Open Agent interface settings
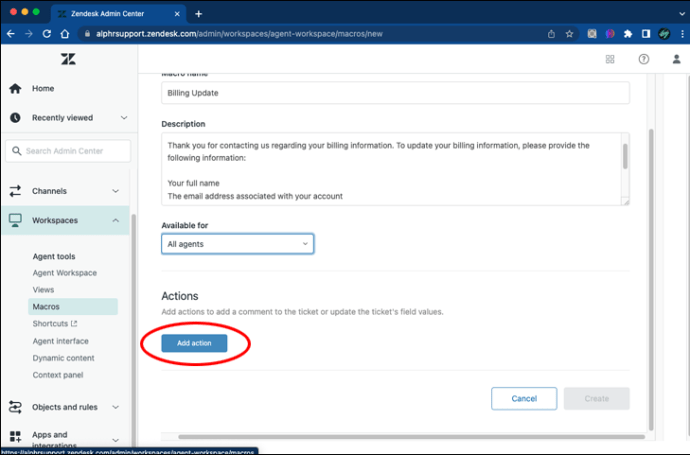Image resolution: width=690 pixels, height=455 pixels. pos(60,341)
